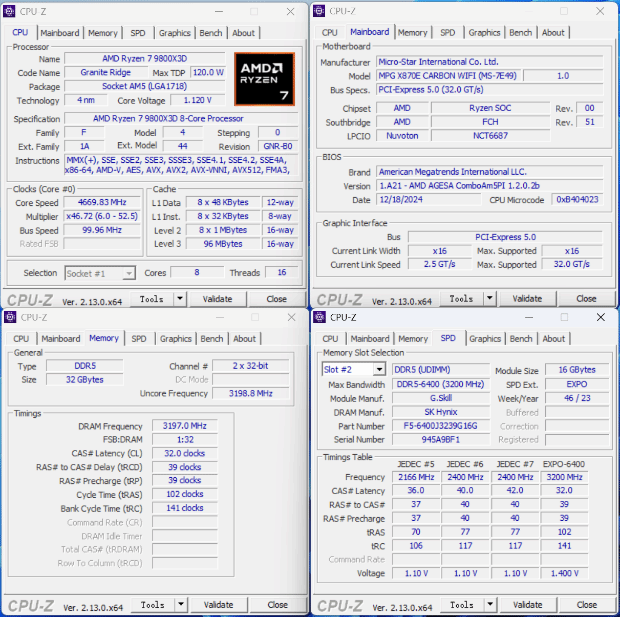Go to Memory tab in the SPD window
620x617 pixels.
tap(413, 339)
